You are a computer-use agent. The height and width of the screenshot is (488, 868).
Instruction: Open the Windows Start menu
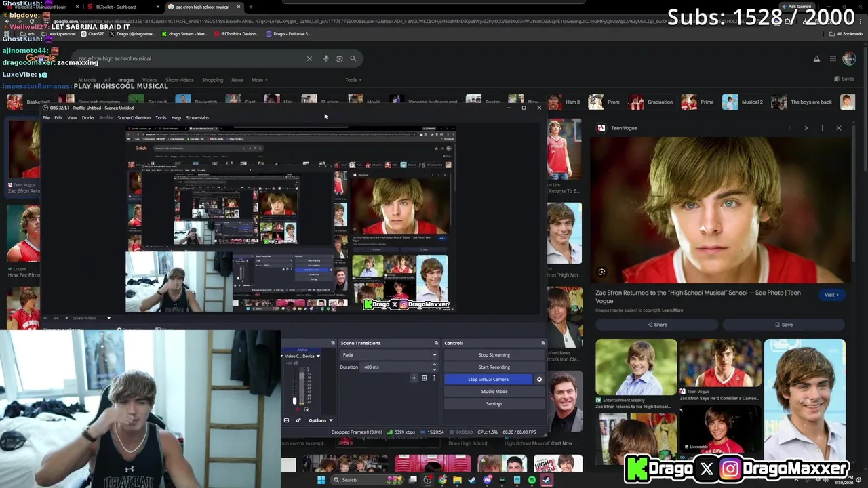coord(321,480)
